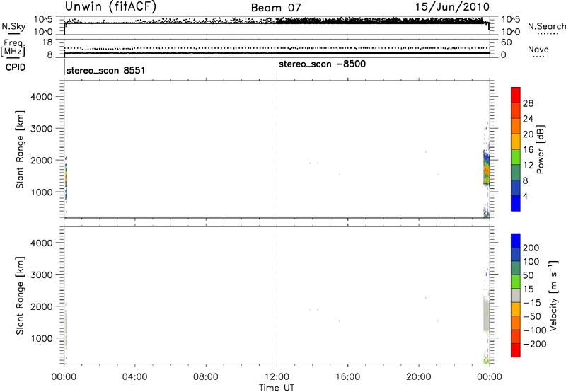Viewport: 566px width, 392px height.
Task: Click the '16:00' time tick label
Action: pyautogui.click(x=347, y=377)
